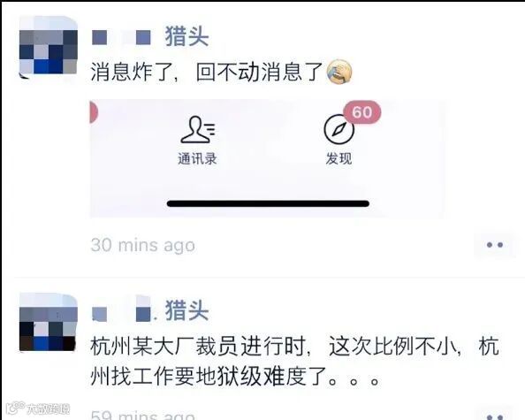Open the second poster's pixelated avatar
This screenshot has width=525, height=420.
click(49, 322)
